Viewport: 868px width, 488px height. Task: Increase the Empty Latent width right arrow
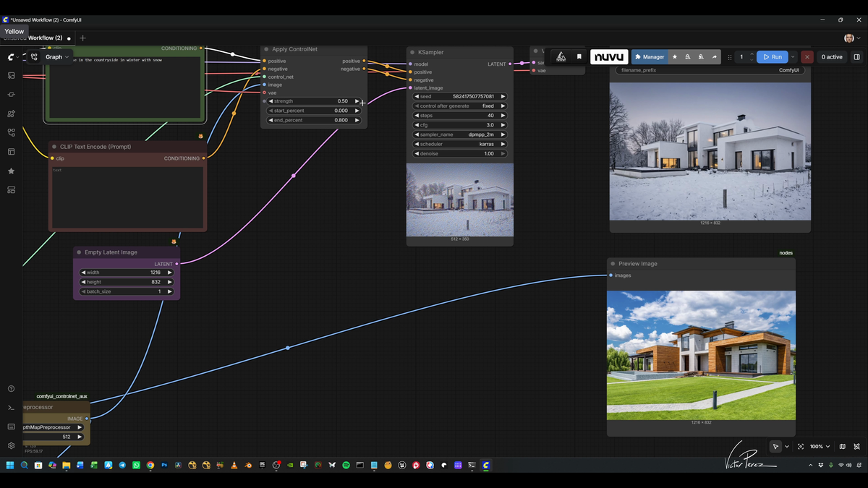point(170,273)
